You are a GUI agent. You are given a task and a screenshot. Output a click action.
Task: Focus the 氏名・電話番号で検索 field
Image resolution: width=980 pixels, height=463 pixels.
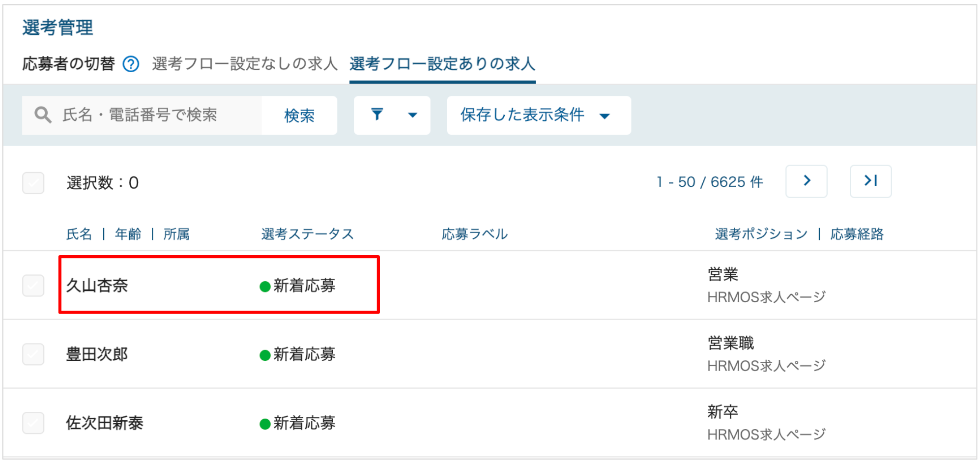pos(142,116)
